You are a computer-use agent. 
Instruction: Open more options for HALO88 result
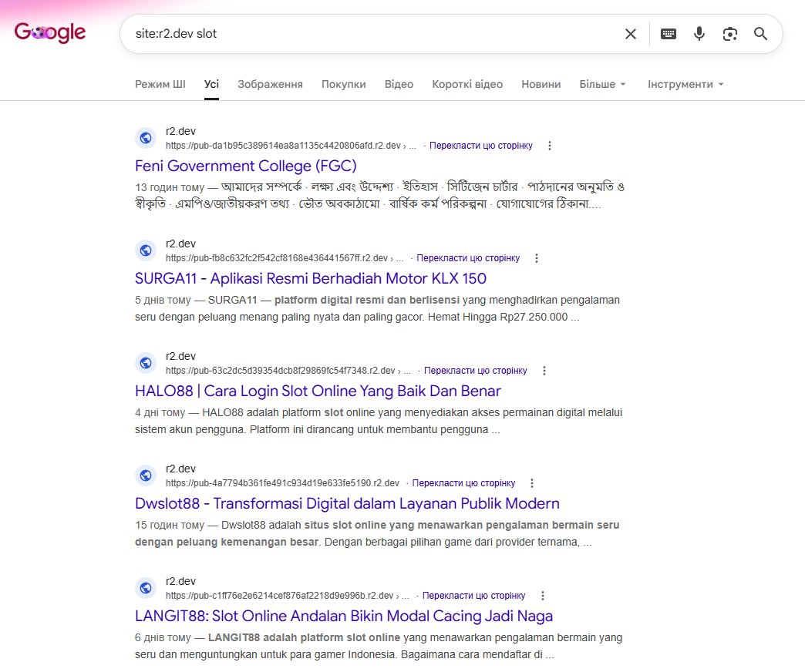pos(544,371)
